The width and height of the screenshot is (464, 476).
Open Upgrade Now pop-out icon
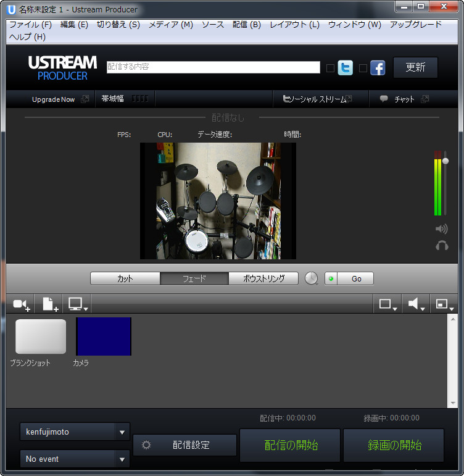(x=85, y=99)
